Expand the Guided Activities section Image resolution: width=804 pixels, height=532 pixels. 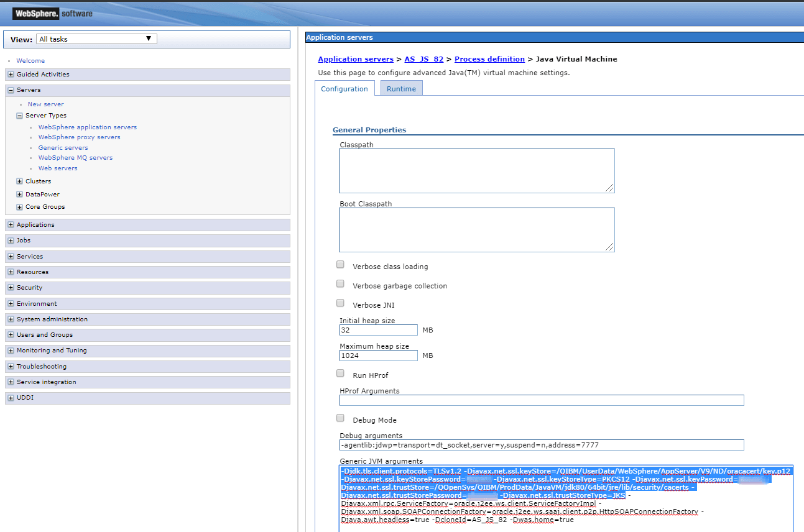click(x=11, y=75)
